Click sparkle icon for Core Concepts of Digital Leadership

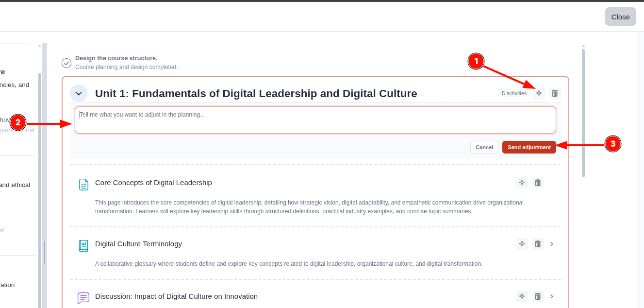522,183
